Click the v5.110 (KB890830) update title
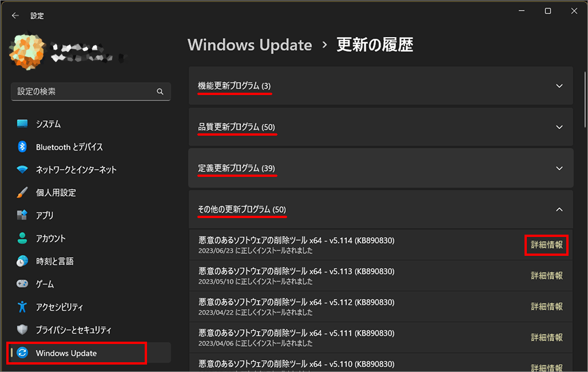The image size is (588, 372). 296,364
